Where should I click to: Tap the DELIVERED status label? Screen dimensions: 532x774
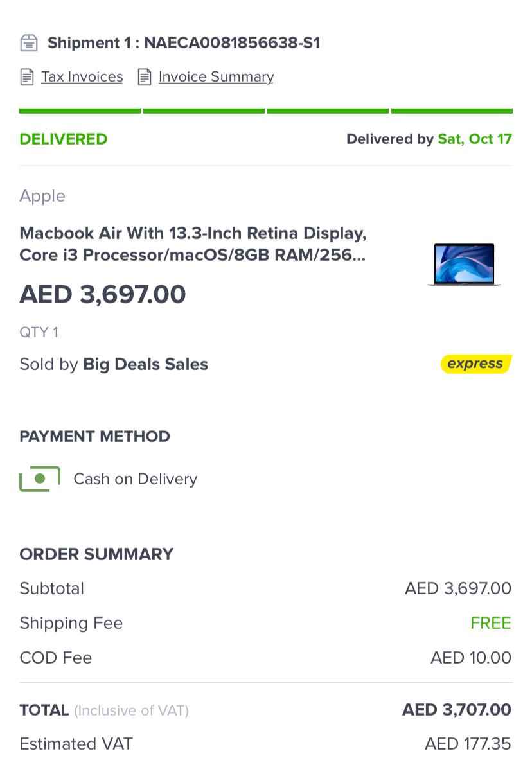[64, 139]
